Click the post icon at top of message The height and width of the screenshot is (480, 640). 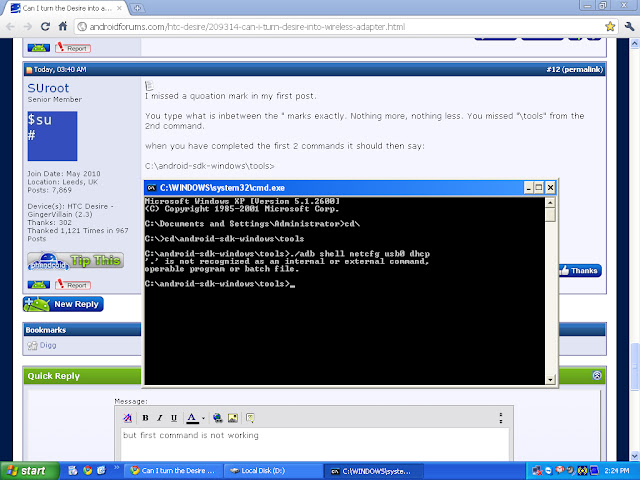point(149,85)
